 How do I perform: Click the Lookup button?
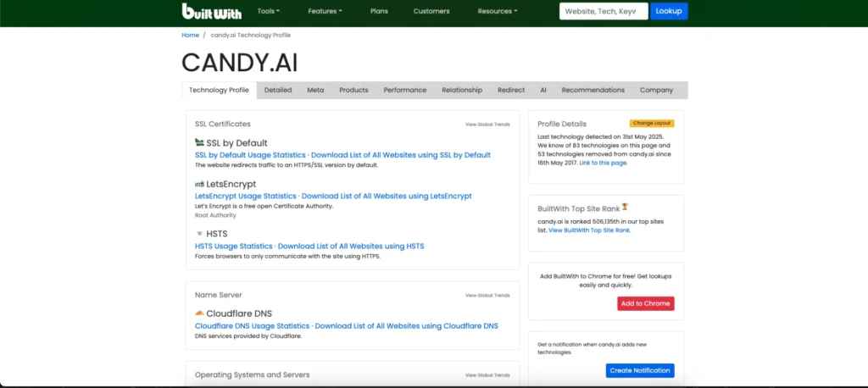(669, 11)
